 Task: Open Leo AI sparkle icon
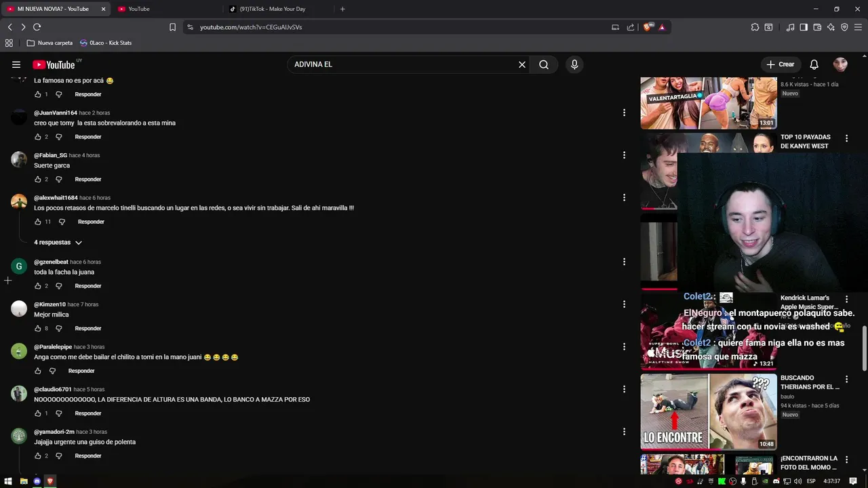(x=831, y=27)
